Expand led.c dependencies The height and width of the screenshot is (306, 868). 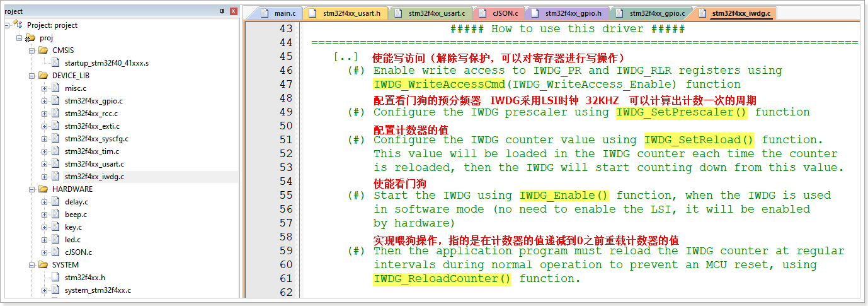[45, 240]
